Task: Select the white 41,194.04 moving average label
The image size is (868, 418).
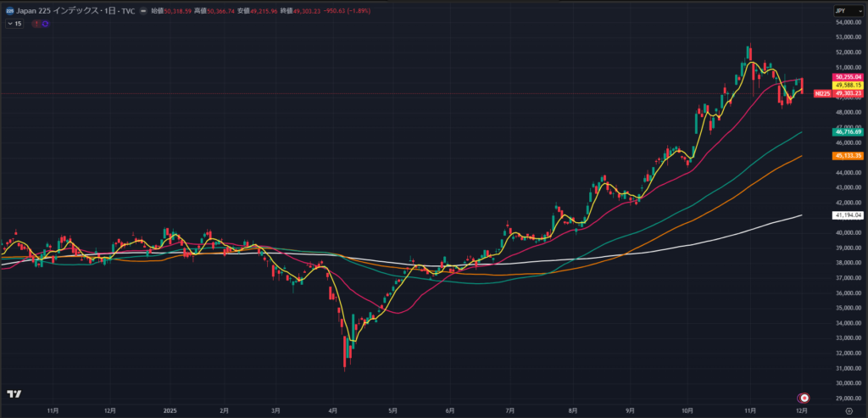Action: 848,216
